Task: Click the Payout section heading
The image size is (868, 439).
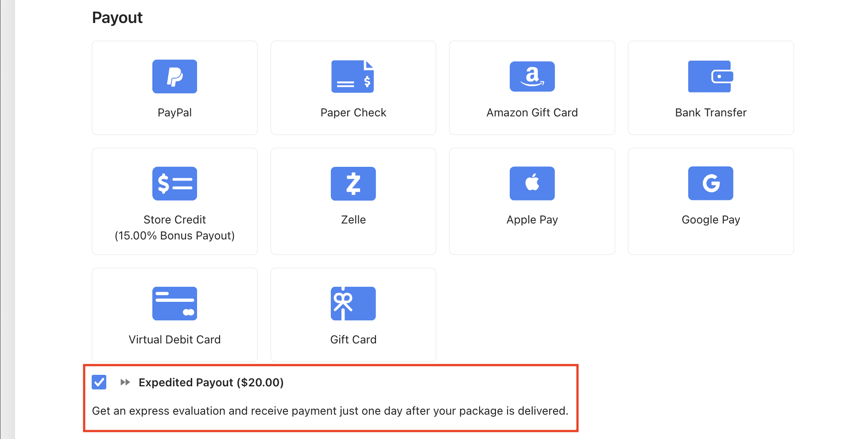Action: (x=117, y=18)
